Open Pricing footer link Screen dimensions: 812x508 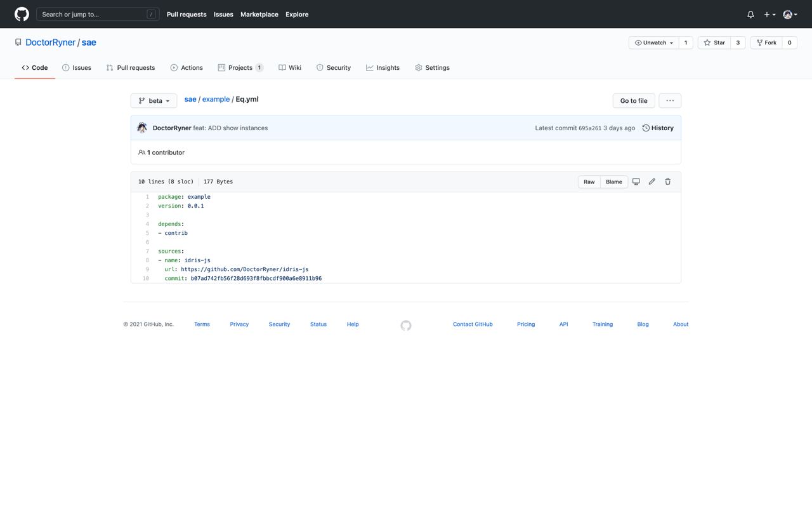click(x=526, y=324)
